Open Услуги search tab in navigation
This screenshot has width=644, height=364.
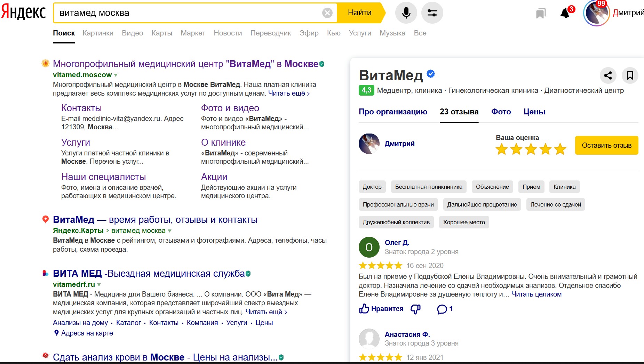[x=360, y=33]
